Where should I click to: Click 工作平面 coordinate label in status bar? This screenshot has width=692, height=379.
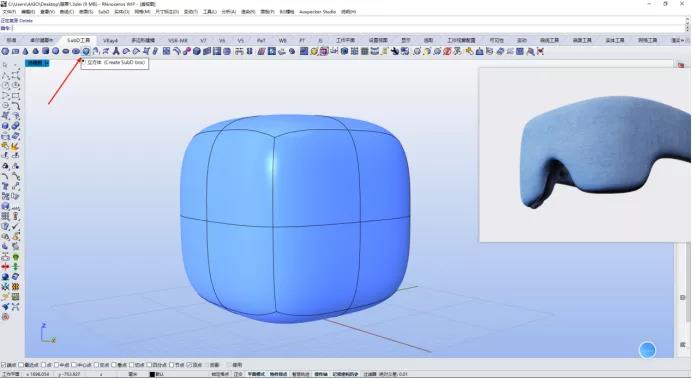click(11, 374)
